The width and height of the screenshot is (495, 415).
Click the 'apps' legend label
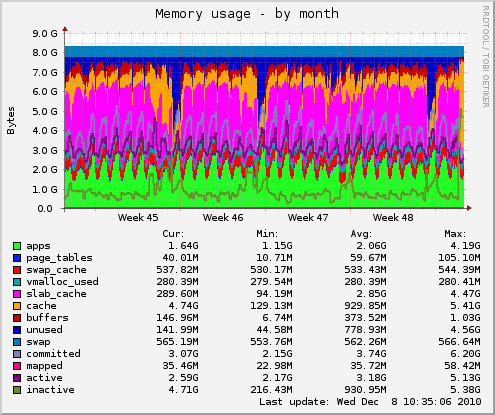tap(38, 246)
